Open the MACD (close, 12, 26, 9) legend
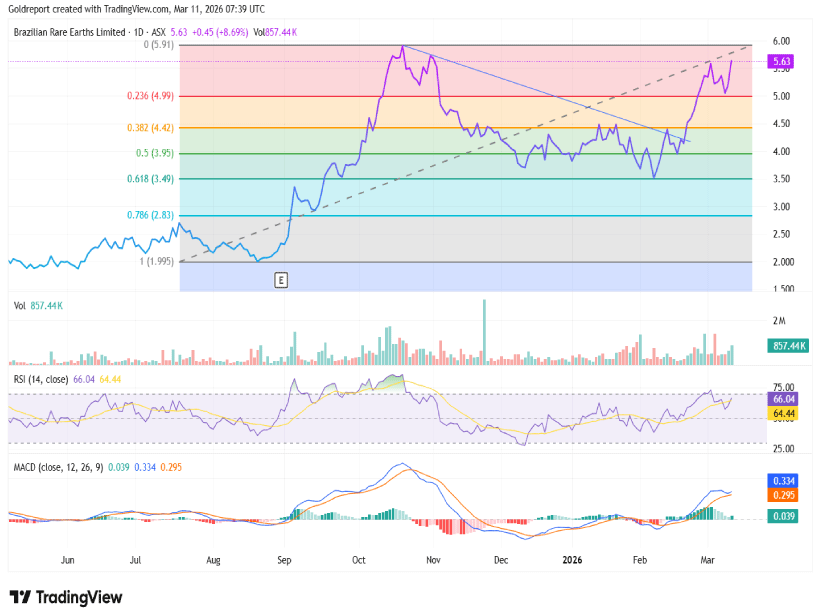Viewport: 817px width, 610px height. point(62,467)
